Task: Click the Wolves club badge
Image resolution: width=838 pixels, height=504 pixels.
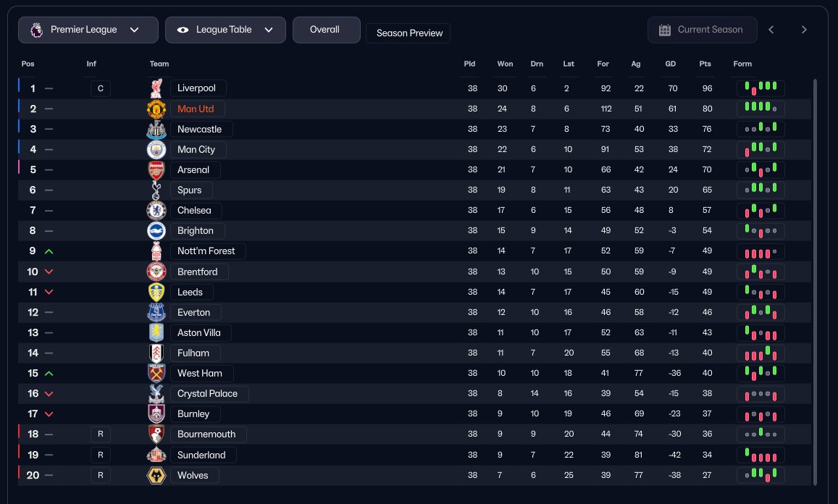Action: pos(156,476)
